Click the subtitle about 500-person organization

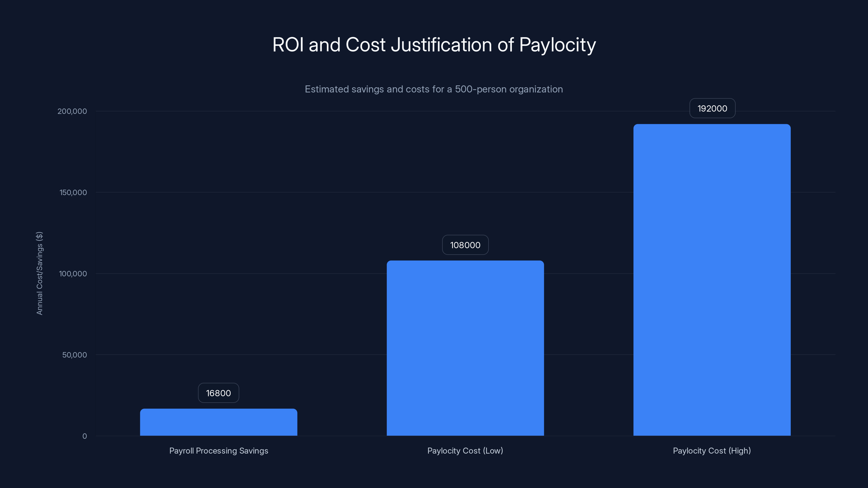[434, 89]
